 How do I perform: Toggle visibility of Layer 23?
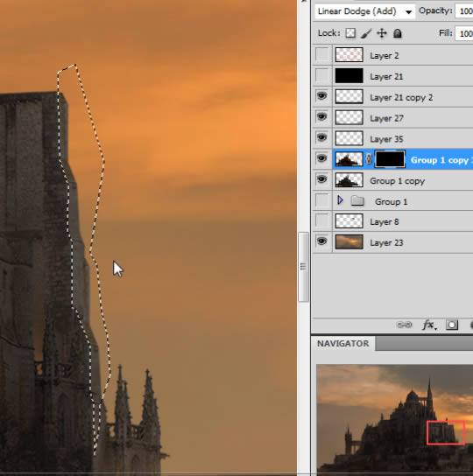tap(322, 241)
